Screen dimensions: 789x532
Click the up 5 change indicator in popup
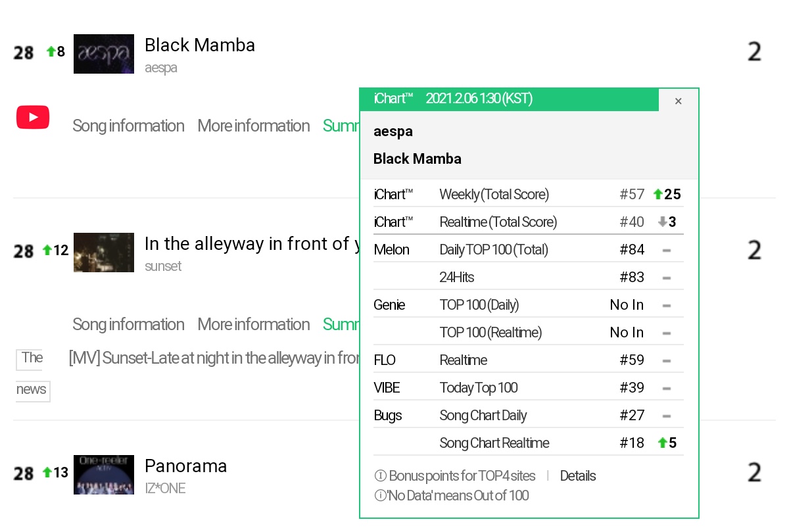coord(667,443)
